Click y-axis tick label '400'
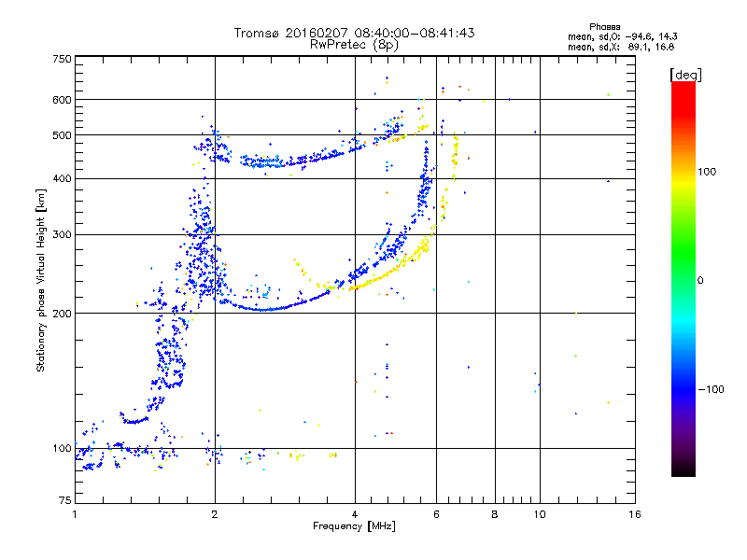Image resolution: width=747 pixels, height=560 pixels. click(63, 178)
